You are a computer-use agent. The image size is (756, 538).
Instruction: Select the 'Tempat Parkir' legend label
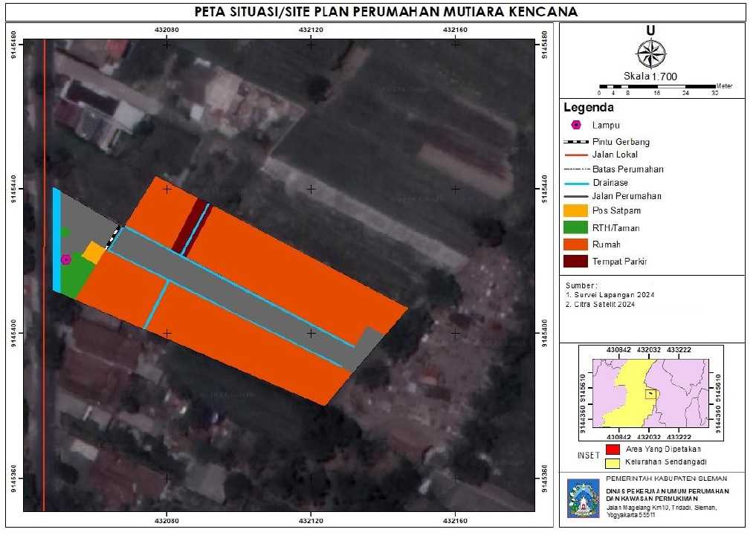pos(619,262)
